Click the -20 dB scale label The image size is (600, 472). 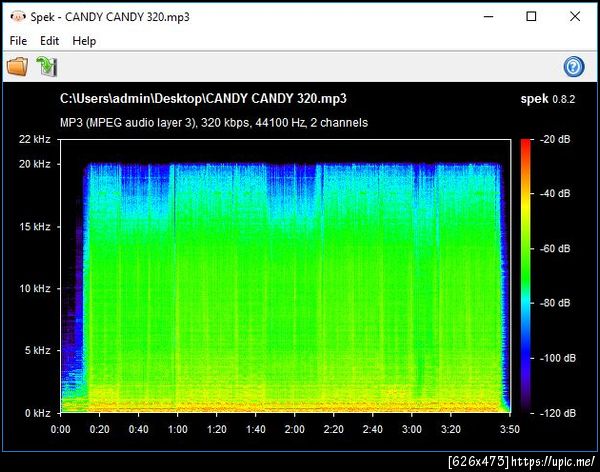click(x=555, y=139)
